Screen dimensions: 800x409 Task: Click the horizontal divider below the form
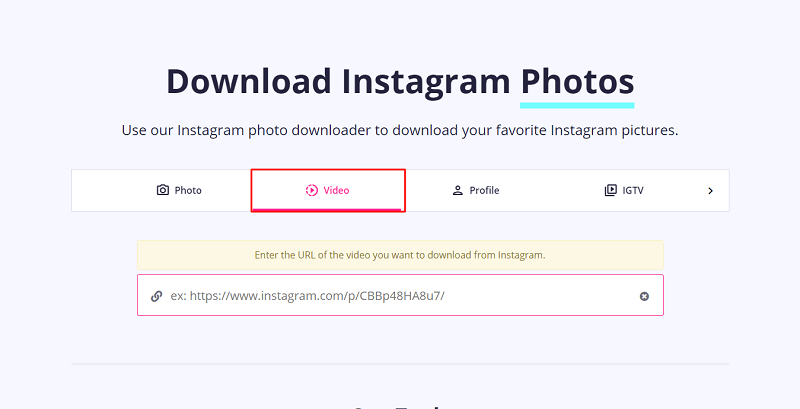pyautogui.click(x=401, y=364)
